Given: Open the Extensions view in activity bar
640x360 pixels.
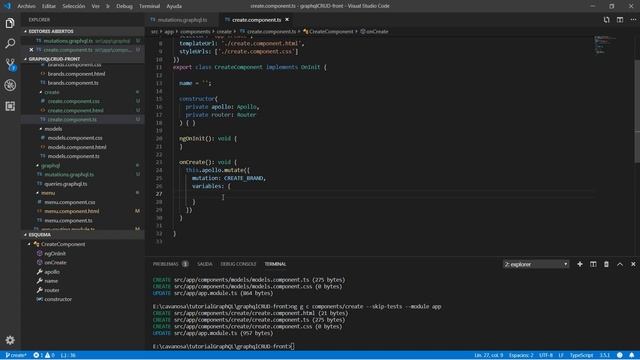Looking at the screenshot, I should pyautogui.click(x=10, y=106).
